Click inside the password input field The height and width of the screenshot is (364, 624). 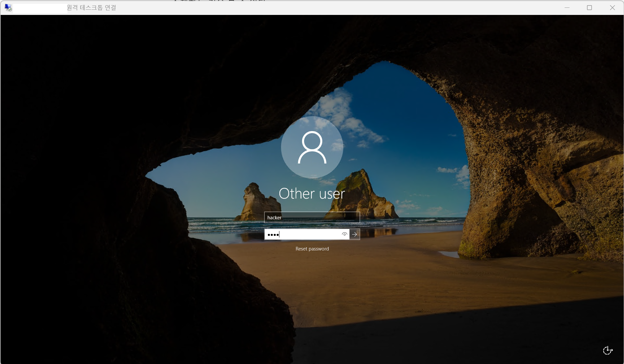(x=308, y=234)
